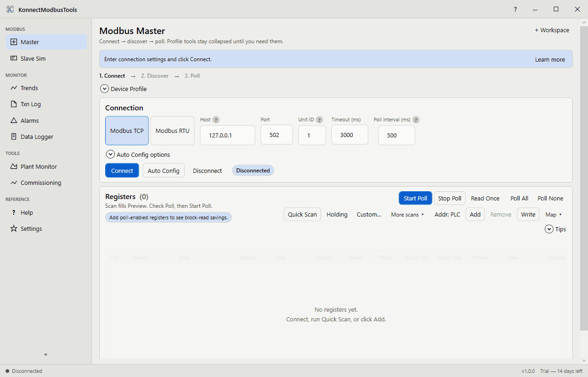Click the Holding scan button
This screenshot has width=588, height=377.
[x=337, y=214]
